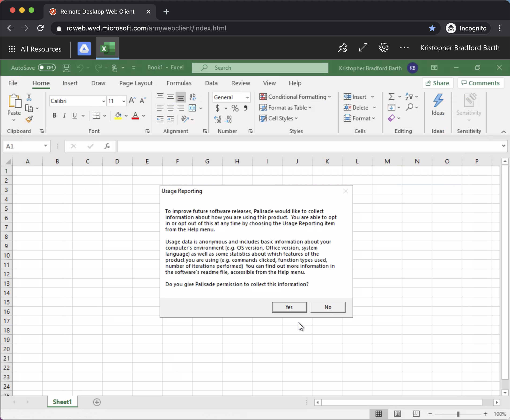Viewport: 510px width, 420px height.
Task: Click the Fill down icon
Action: 392,107
